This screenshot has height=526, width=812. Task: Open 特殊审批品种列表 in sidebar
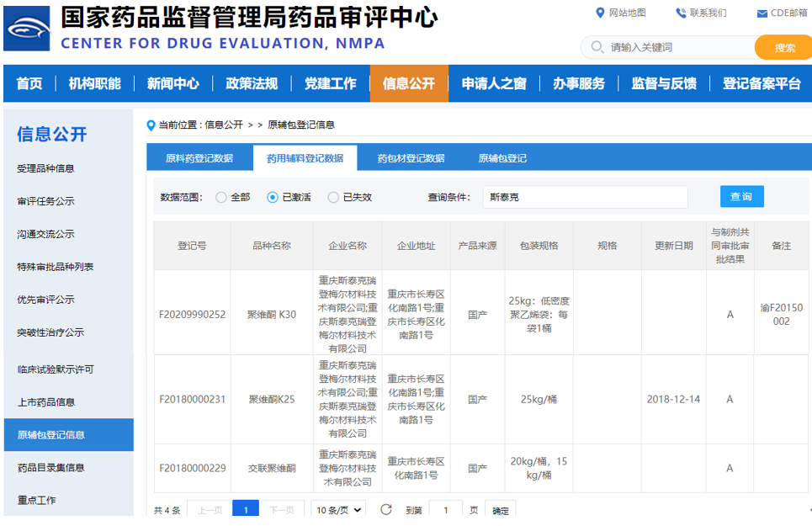click(56, 267)
